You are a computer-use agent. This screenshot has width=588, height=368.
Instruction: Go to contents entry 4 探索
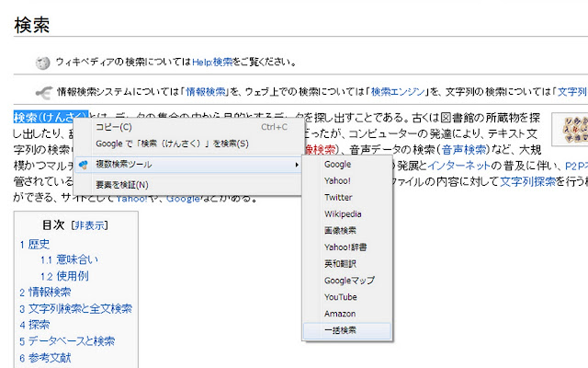(35, 325)
